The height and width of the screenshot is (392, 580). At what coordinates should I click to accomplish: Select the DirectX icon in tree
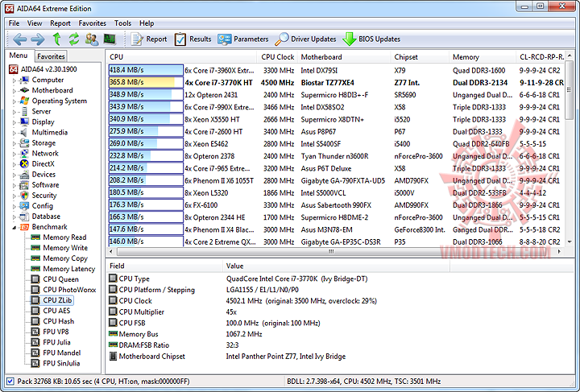24,163
